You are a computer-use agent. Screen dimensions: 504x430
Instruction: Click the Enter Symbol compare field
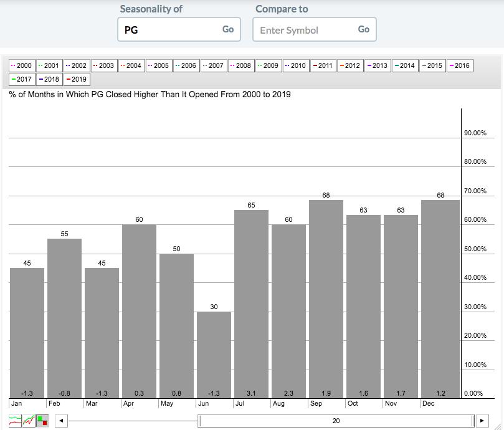tap(303, 29)
